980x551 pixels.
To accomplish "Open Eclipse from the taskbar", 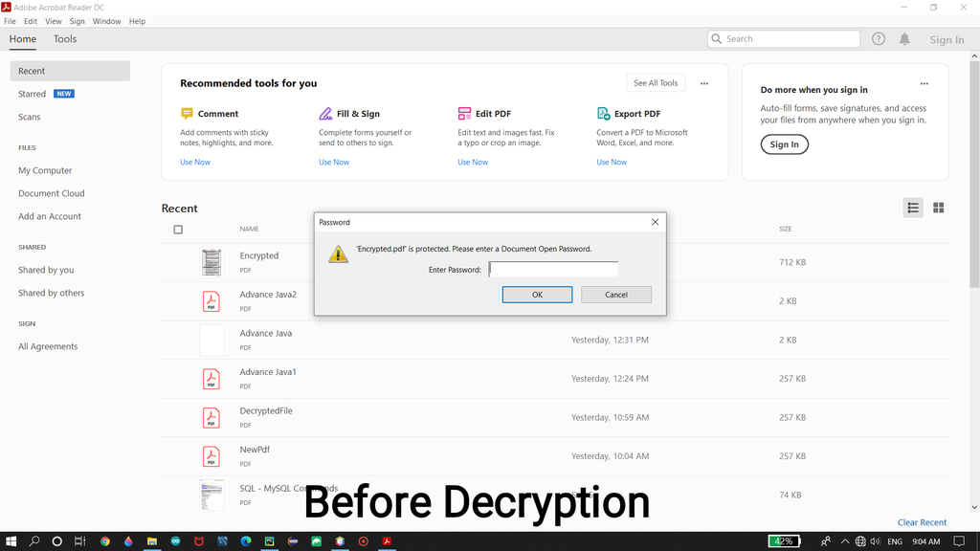I will (293, 541).
